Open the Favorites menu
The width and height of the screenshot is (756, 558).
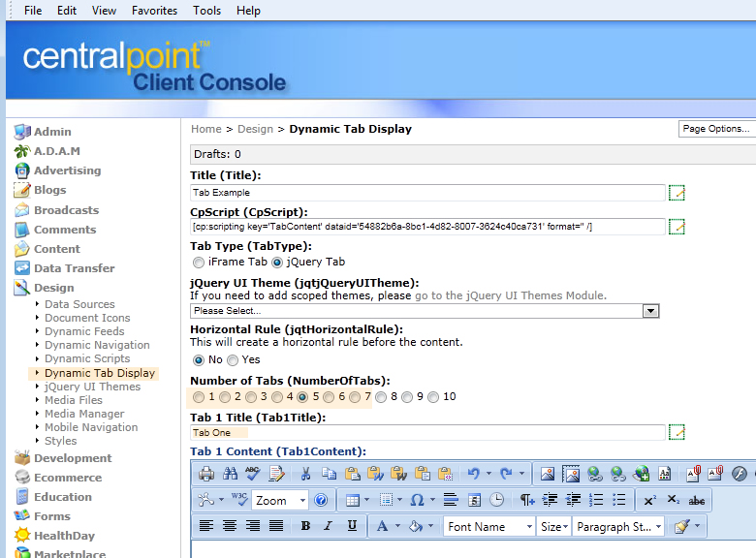pos(154,11)
